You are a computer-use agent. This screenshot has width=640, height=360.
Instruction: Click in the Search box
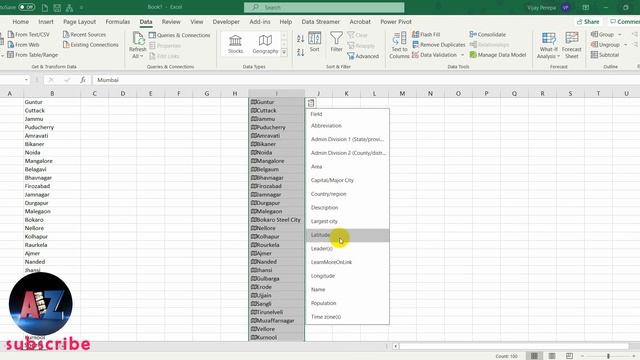[324, 7]
